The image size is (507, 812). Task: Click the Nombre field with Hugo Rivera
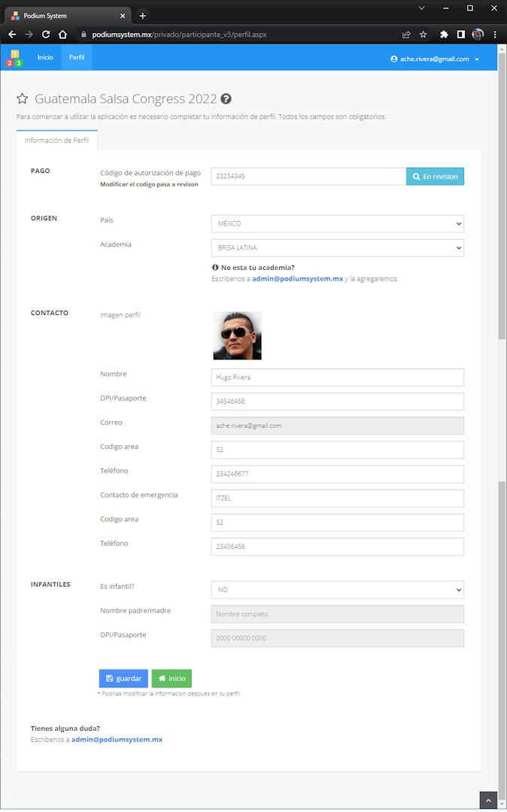tap(337, 377)
